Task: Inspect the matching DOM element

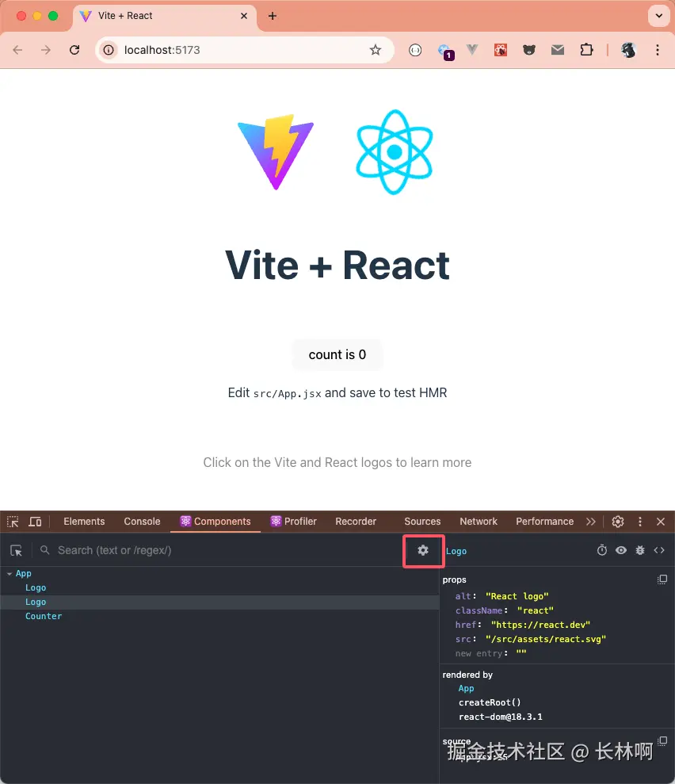Action: pyautogui.click(x=621, y=550)
